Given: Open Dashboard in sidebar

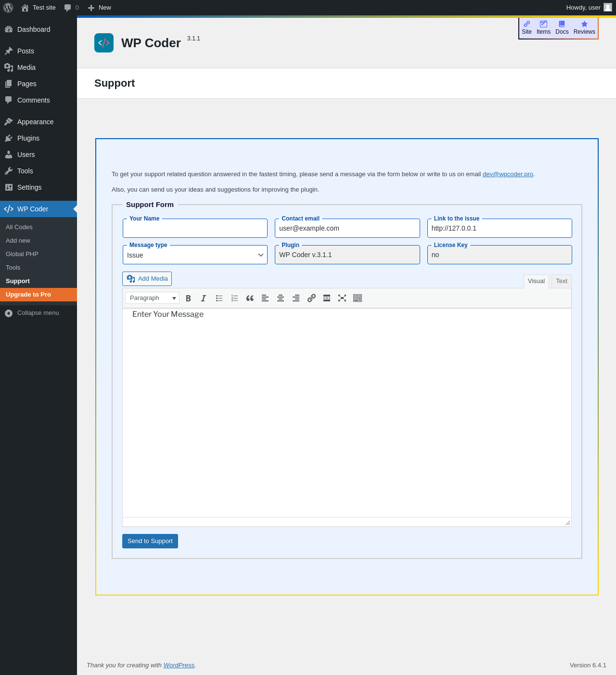Looking at the screenshot, I should [x=38, y=29].
